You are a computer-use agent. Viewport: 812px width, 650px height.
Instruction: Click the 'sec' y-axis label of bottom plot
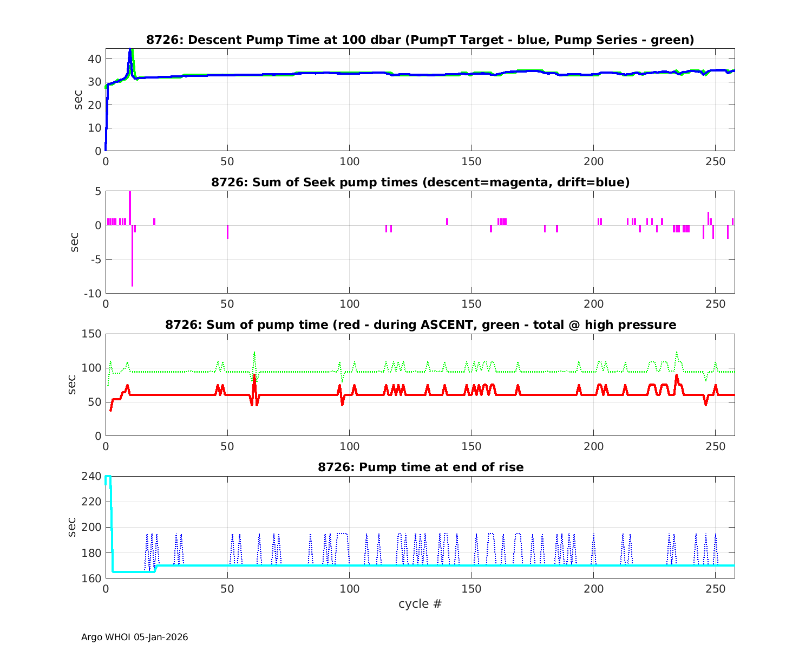click(x=72, y=527)
